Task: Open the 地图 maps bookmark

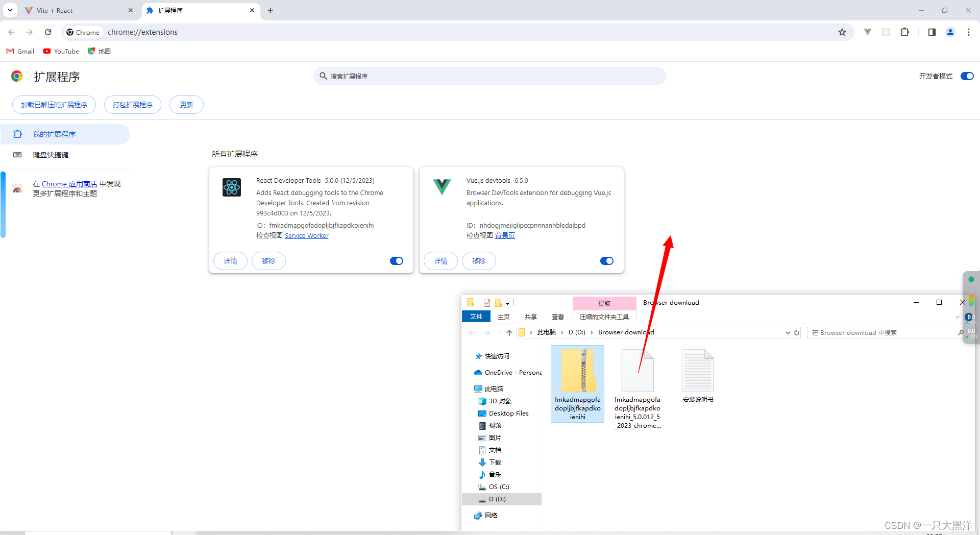Action: coord(100,51)
